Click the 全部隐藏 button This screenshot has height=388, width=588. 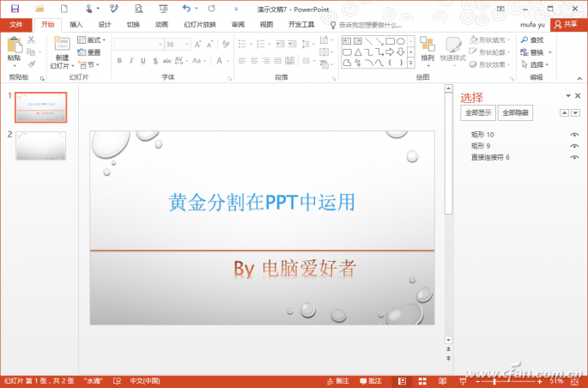coord(516,112)
